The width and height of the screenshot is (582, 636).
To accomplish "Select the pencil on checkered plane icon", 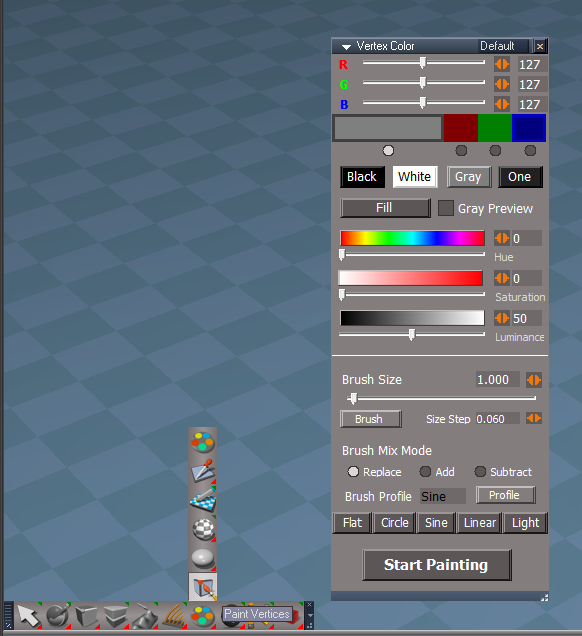I will [203, 500].
